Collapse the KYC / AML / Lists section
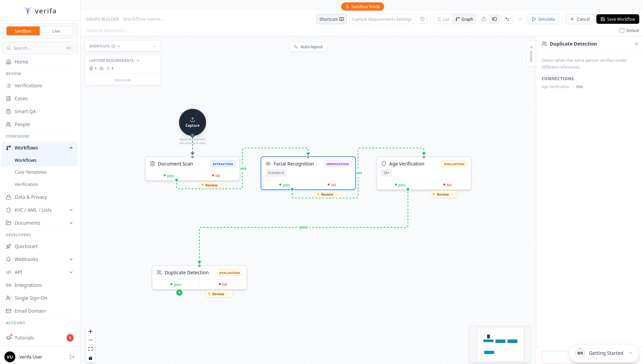 pos(71,210)
